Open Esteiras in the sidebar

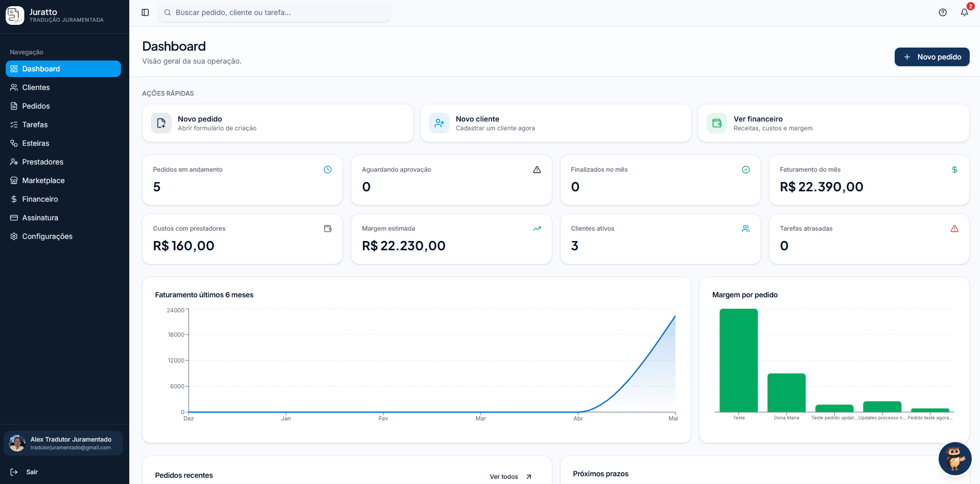click(63, 143)
